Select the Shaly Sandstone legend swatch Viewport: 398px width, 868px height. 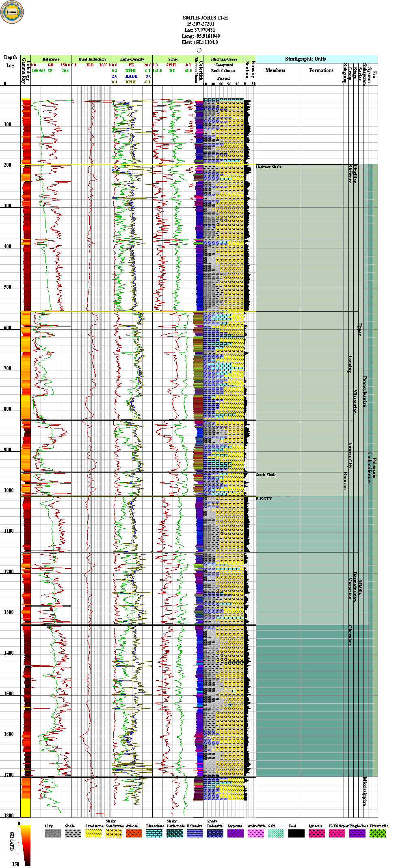[x=114, y=833]
